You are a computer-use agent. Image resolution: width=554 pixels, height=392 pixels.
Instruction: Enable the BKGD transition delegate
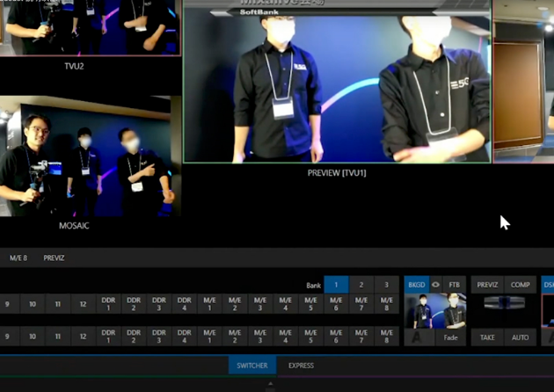[416, 285]
